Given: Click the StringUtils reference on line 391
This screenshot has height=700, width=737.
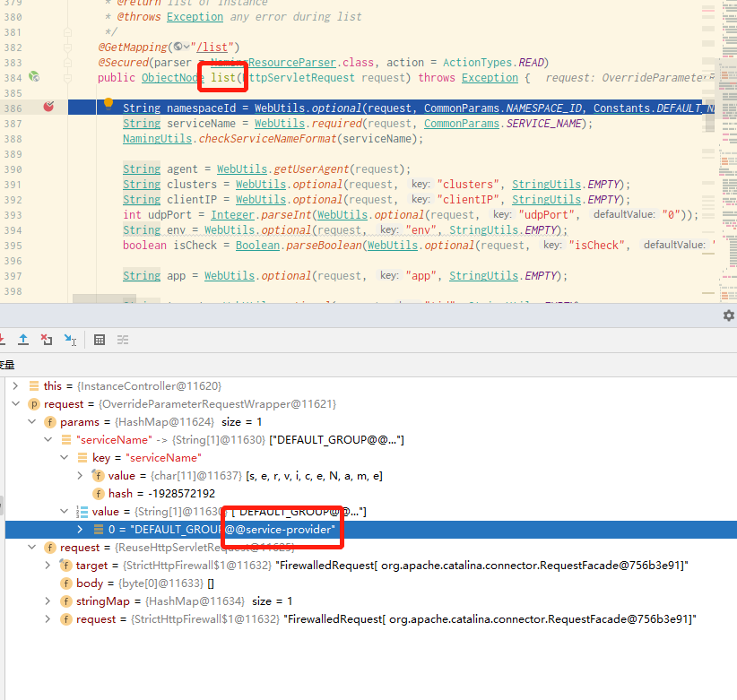Looking at the screenshot, I should click(546, 184).
